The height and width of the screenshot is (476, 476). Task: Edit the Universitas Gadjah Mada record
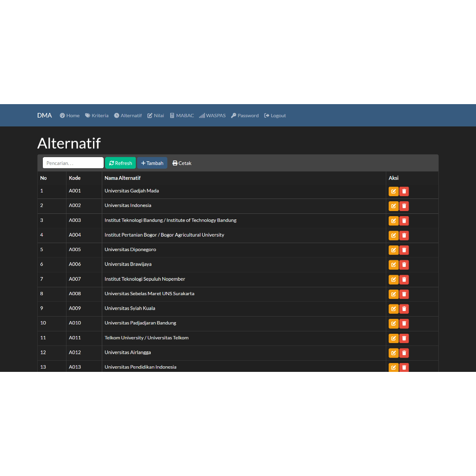[393, 191]
